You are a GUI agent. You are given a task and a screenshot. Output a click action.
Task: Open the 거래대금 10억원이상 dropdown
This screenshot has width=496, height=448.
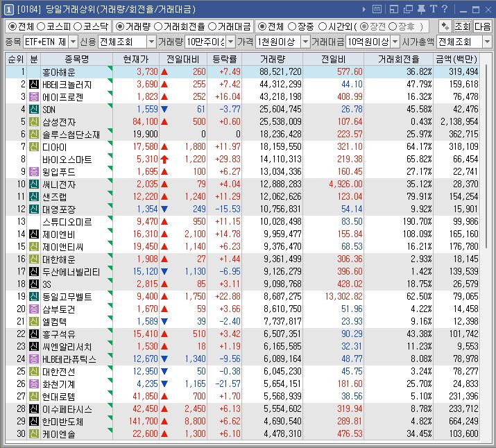click(395, 42)
